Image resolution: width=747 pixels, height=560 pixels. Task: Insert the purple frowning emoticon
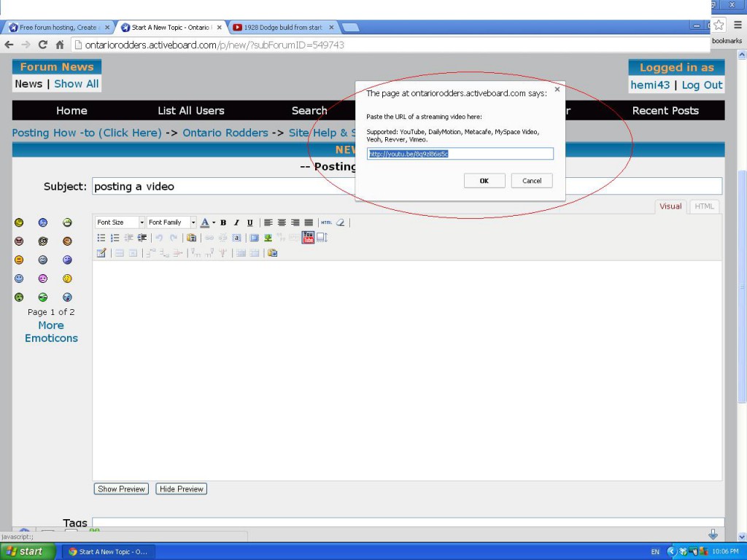pos(43,279)
